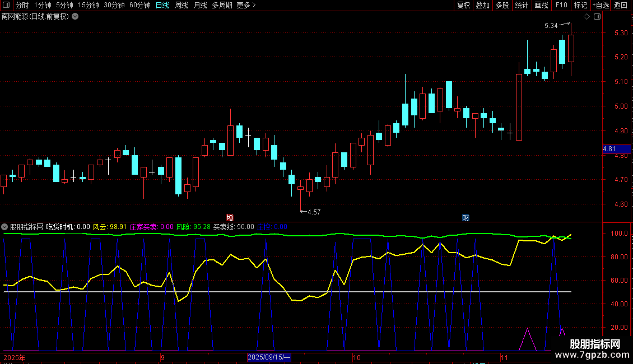Click the diamond icon above price axis
This screenshot has width=633, height=364.
(x=587, y=17)
